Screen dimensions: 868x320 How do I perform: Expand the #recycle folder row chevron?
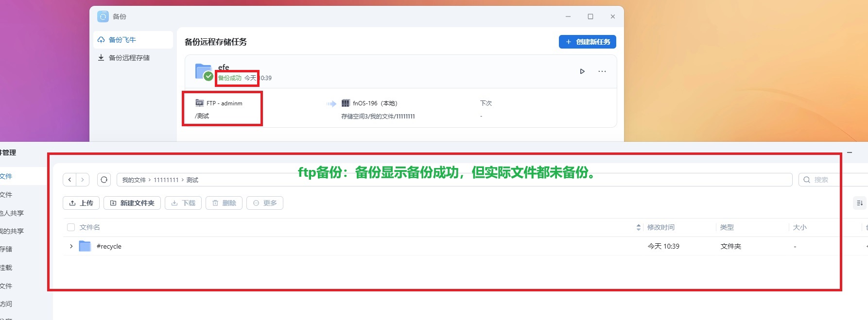coord(71,246)
